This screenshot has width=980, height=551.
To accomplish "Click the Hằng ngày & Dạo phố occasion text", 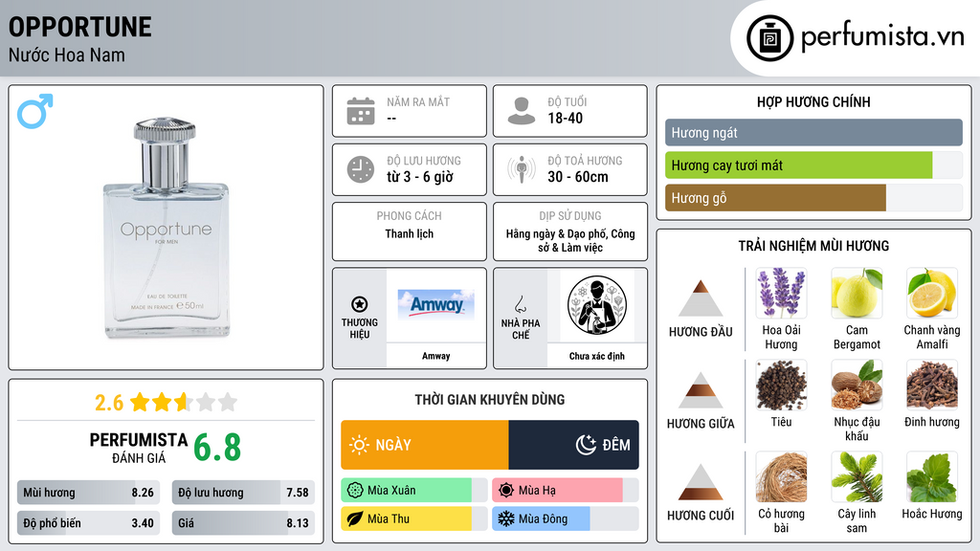I will tap(570, 240).
